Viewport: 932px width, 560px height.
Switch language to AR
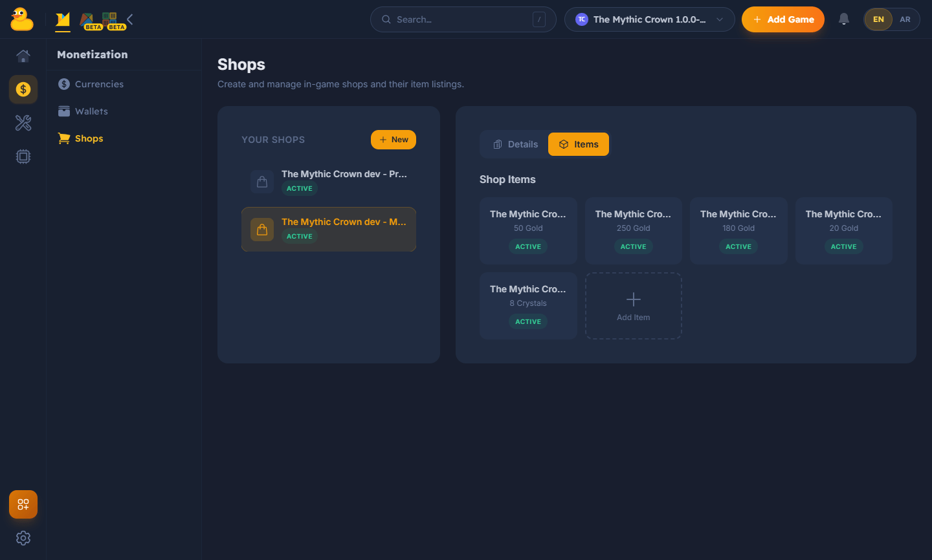(x=905, y=19)
